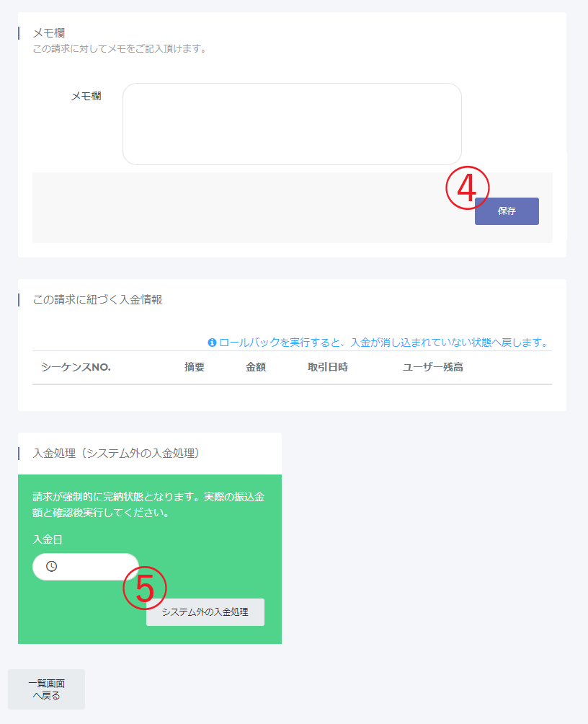This screenshot has width=588, height=724.
Task: Click the システム外の入金処理 button
Action: tap(205, 612)
